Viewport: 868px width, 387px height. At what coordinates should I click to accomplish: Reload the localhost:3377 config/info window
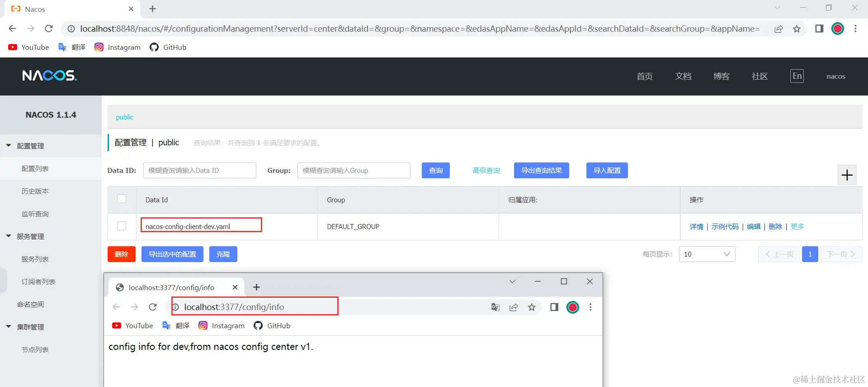click(153, 307)
